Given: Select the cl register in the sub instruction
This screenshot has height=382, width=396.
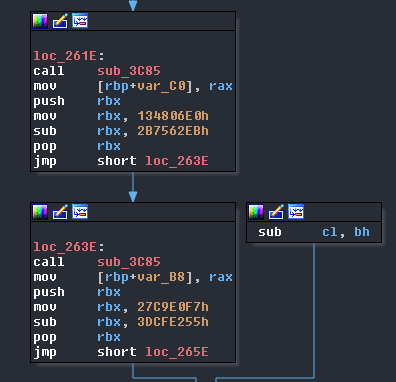Looking at the screenshot, I should tap(330, 232).
